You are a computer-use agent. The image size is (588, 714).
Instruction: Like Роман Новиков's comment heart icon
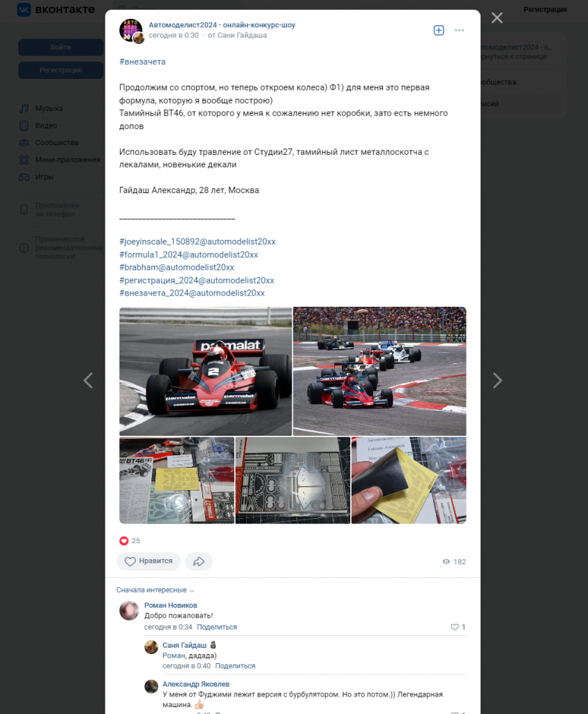(455, 627)
